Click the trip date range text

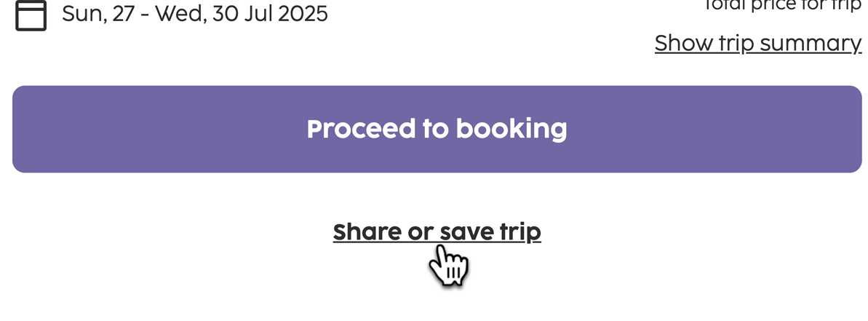(x=195, y=14)
